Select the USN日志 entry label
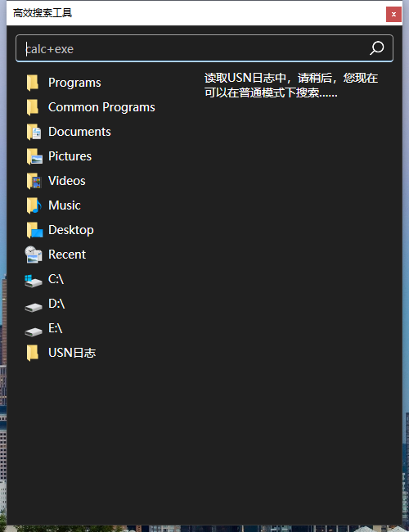The image size is (409, 532). click(72, 353)
